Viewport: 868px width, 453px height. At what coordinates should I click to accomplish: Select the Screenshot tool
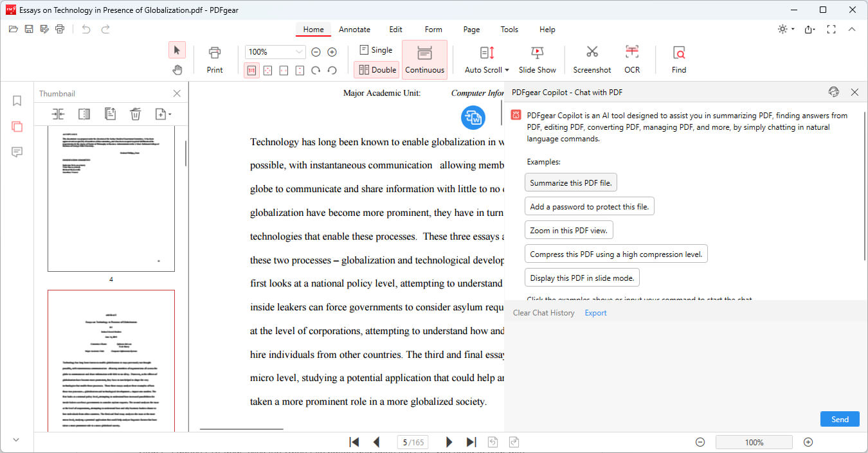[x=592, y=58]
